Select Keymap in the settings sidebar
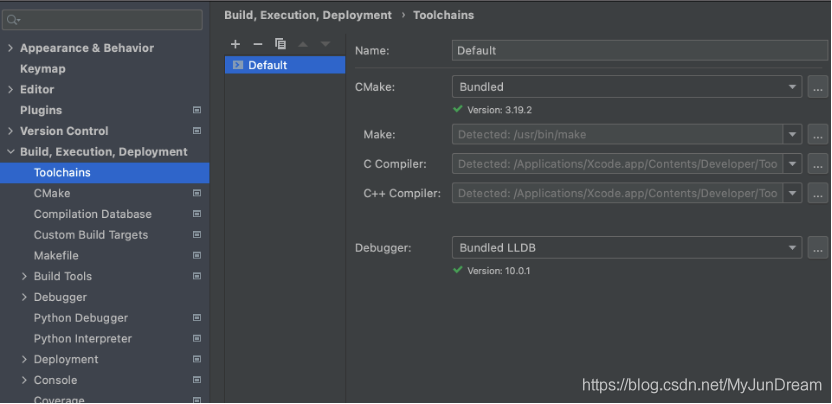The width and height of the screenshot is (832, 404). click(42, 69)
